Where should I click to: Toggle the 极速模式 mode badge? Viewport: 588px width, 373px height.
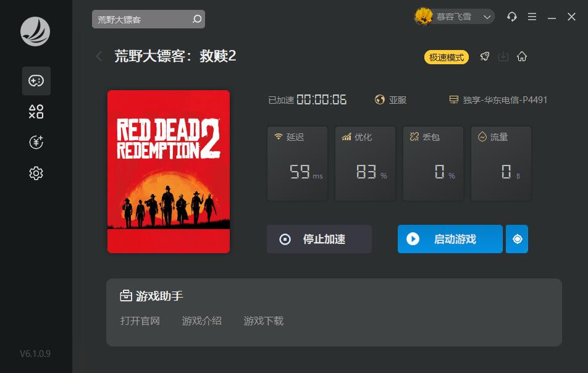coord(446,57)
